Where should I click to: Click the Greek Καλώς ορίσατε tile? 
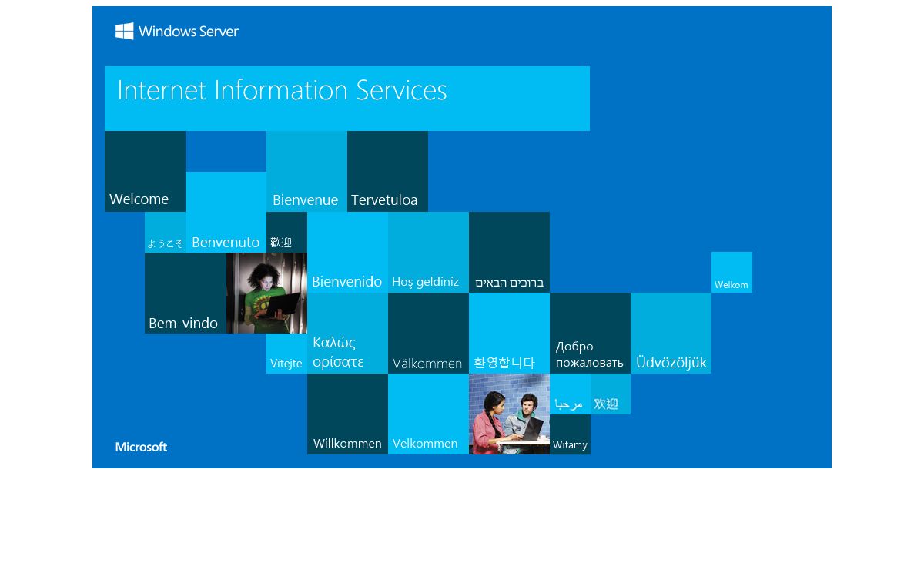347,333
